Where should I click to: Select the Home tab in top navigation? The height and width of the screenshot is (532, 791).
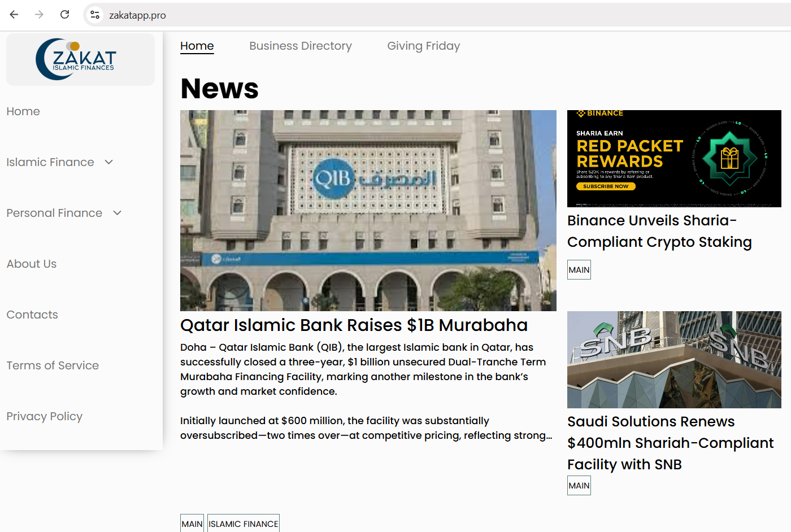(197, 46)
